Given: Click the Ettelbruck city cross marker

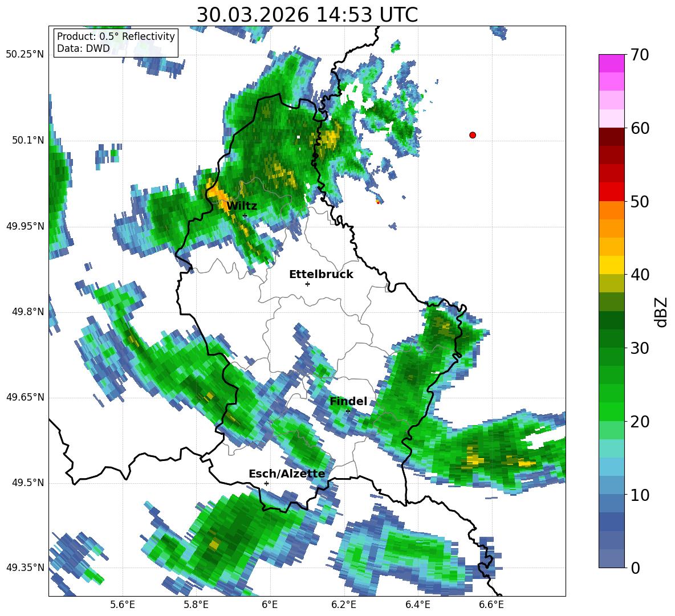Looking at the screenshot, I should [307, 284].
